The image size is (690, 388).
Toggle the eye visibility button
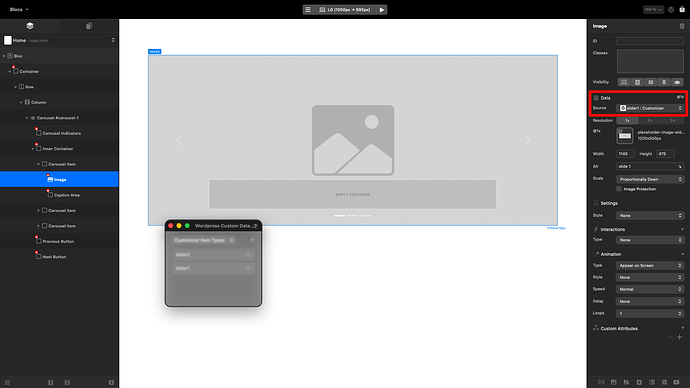(677, 82)
